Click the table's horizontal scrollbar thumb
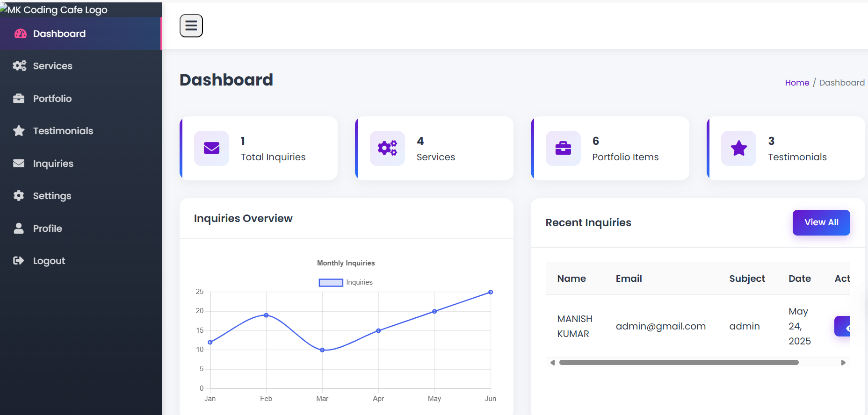The height and width of the screenshot is (415, 868). (679, 363)
